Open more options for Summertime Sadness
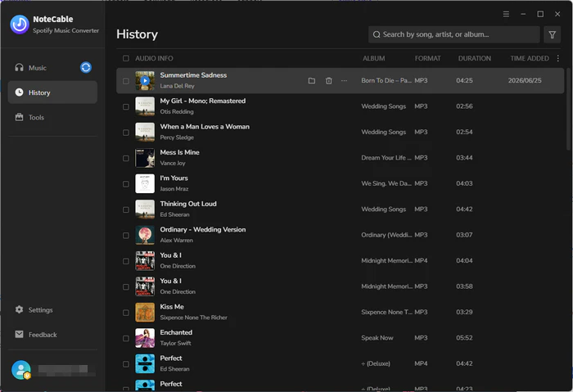The width and height of the screenshot is (573, 392). 344,81
